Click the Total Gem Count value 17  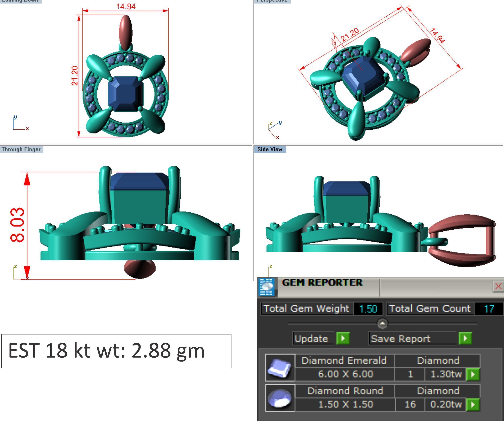(x=489, y=309)
